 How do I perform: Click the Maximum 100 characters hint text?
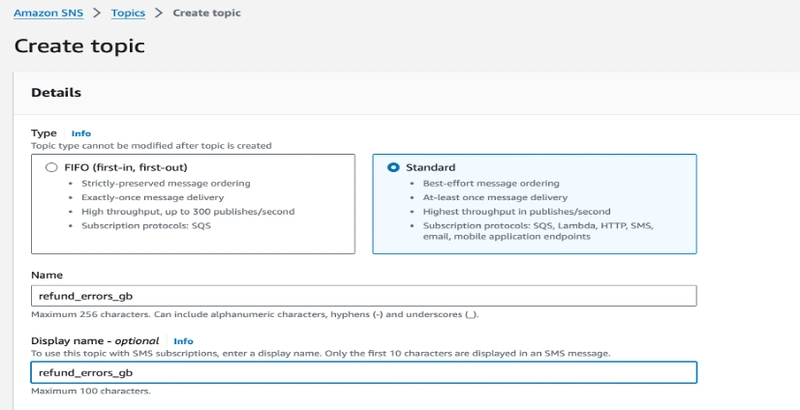click(91, 391)
